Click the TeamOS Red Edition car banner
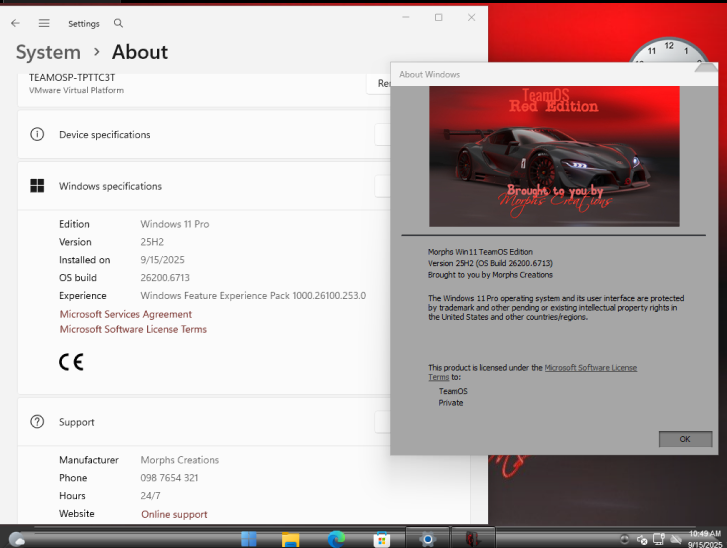Viewport: 727px width, 548px height. point(554,156)
